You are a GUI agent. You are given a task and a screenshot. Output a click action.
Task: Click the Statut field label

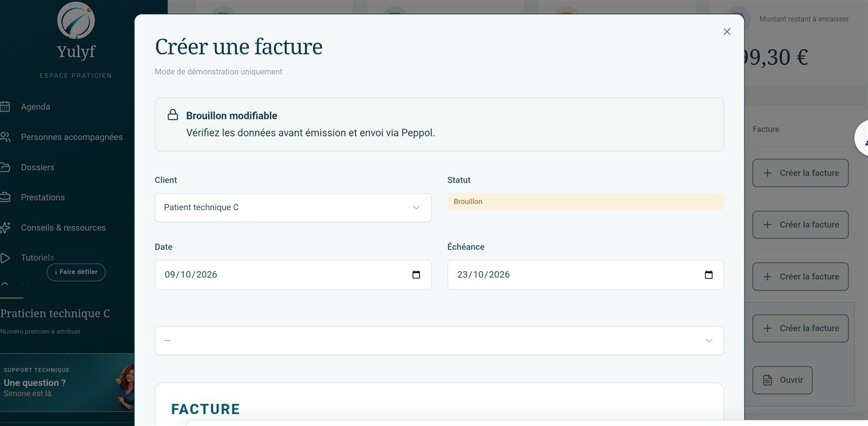(x=459, y=180)
